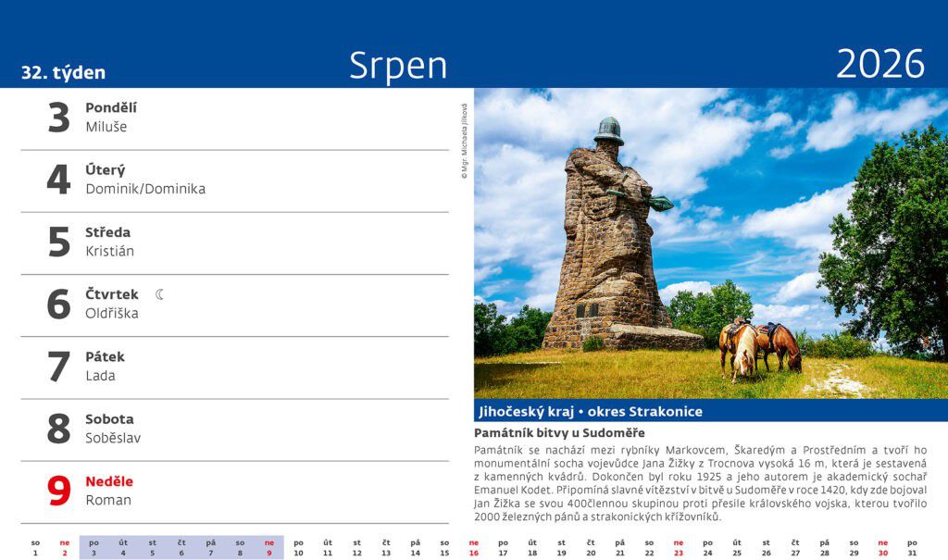Click the last-quarter moon icon beside Čtvrtek
Viewport: 948px width, 560px height.
pos(160,294)
